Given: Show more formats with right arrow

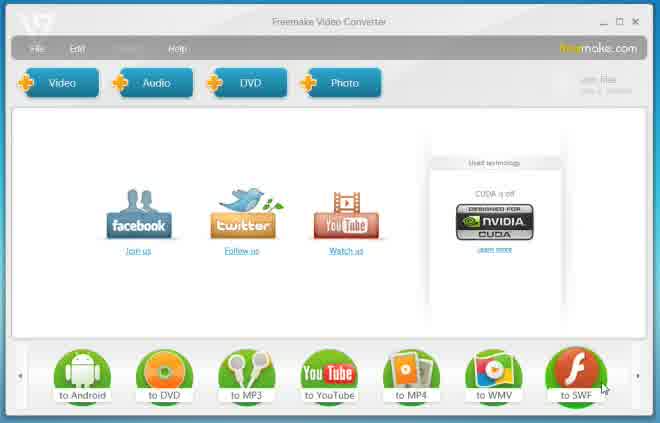Looking at the screenshot, I should click(638, 376).
